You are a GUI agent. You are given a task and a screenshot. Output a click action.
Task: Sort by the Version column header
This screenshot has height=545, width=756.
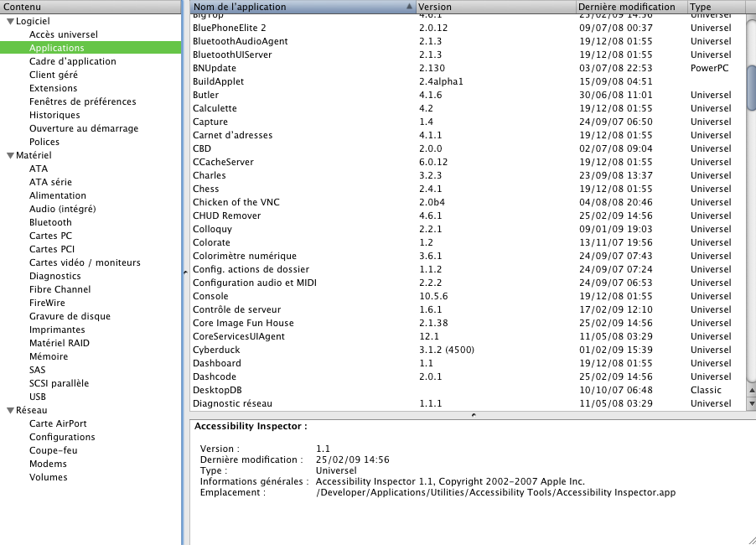[x=495, y=7]
